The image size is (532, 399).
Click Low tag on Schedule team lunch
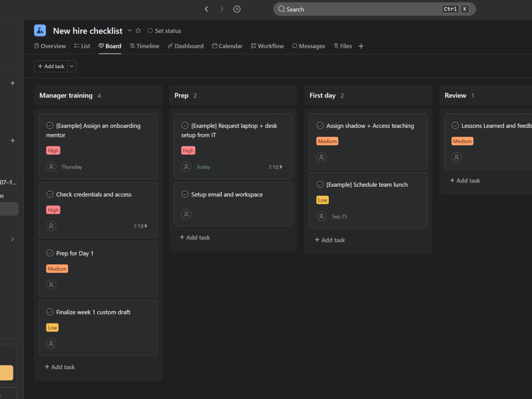tap(323, 200)
